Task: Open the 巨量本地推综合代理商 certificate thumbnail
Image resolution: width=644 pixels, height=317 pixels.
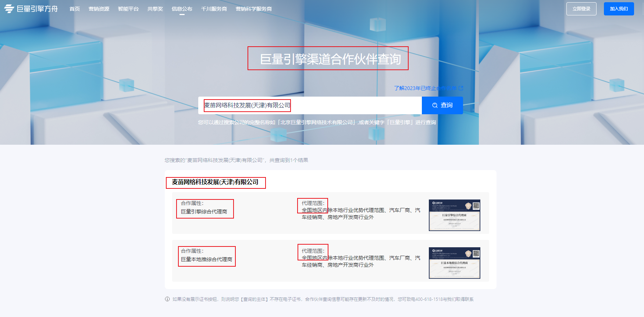Action: pos(455,263)
